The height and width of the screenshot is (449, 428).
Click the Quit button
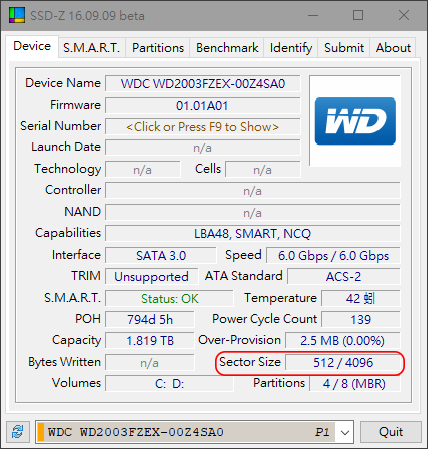pos(391,432)
